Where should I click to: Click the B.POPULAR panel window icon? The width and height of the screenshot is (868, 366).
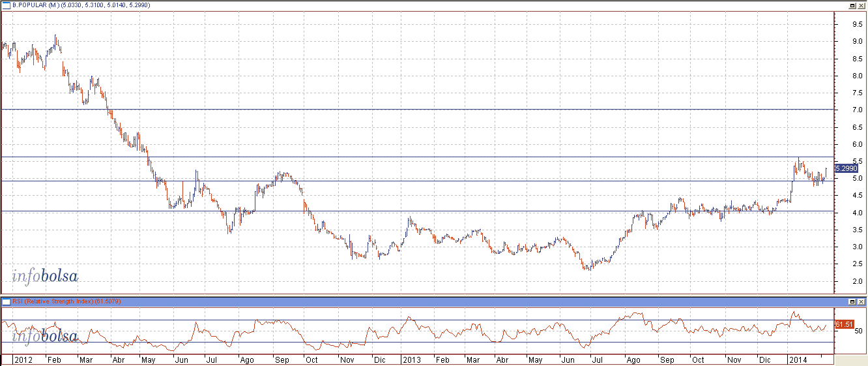[7, 5]
